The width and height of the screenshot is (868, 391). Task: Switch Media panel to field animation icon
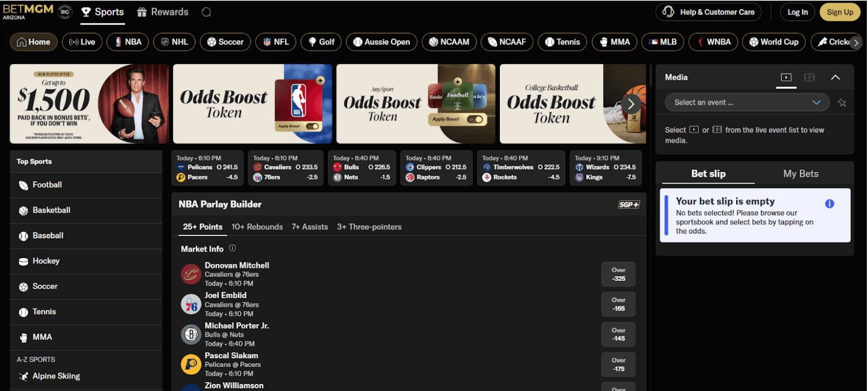(810, 77)
